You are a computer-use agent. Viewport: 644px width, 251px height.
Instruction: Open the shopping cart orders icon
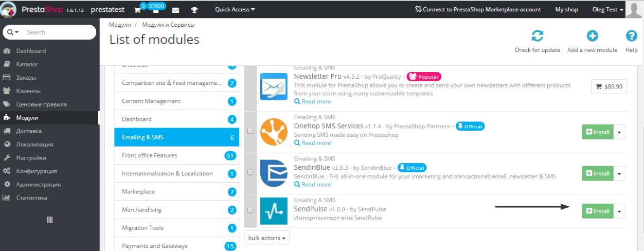[x=137, y=10]
